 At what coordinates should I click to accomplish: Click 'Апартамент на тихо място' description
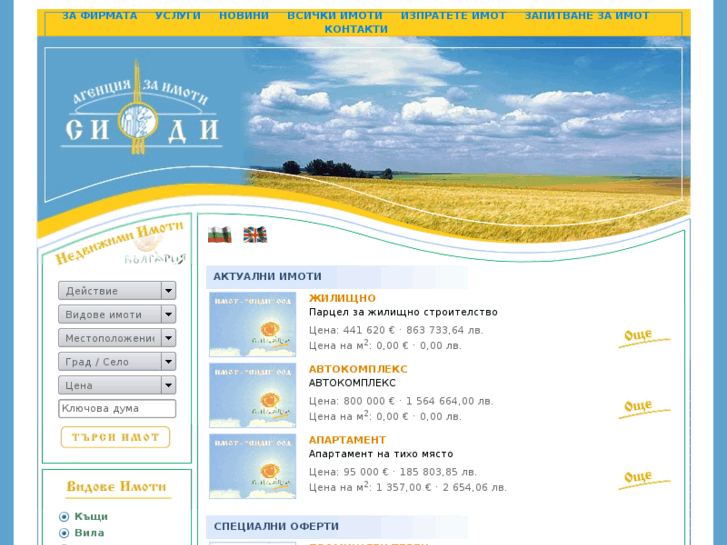coord(381,454)
